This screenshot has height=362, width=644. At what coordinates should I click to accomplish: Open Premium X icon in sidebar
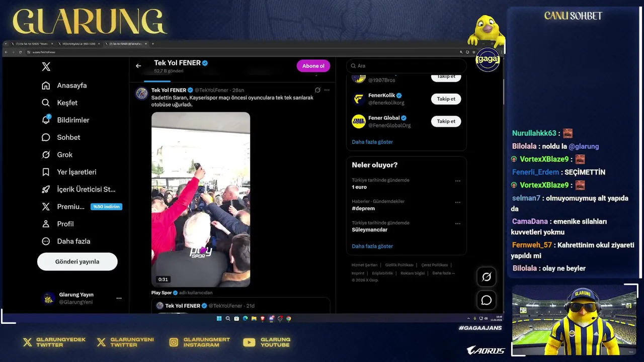[46, 207]
